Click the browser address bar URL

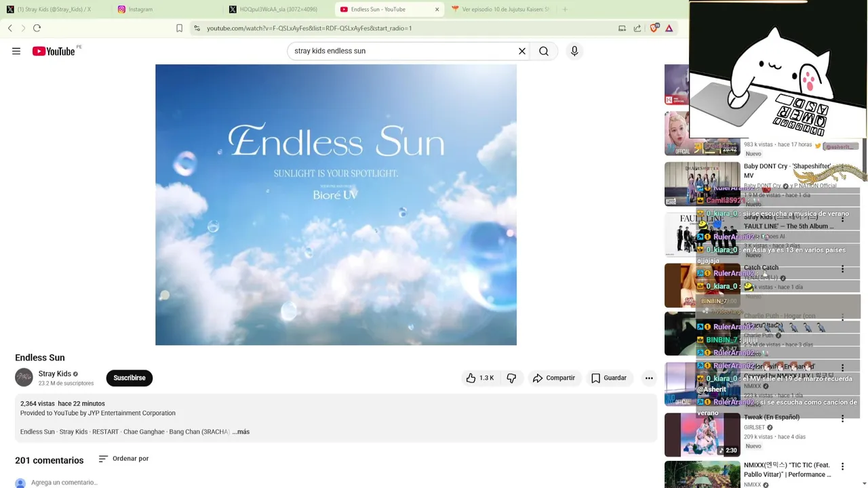click(x=309, y=28)
